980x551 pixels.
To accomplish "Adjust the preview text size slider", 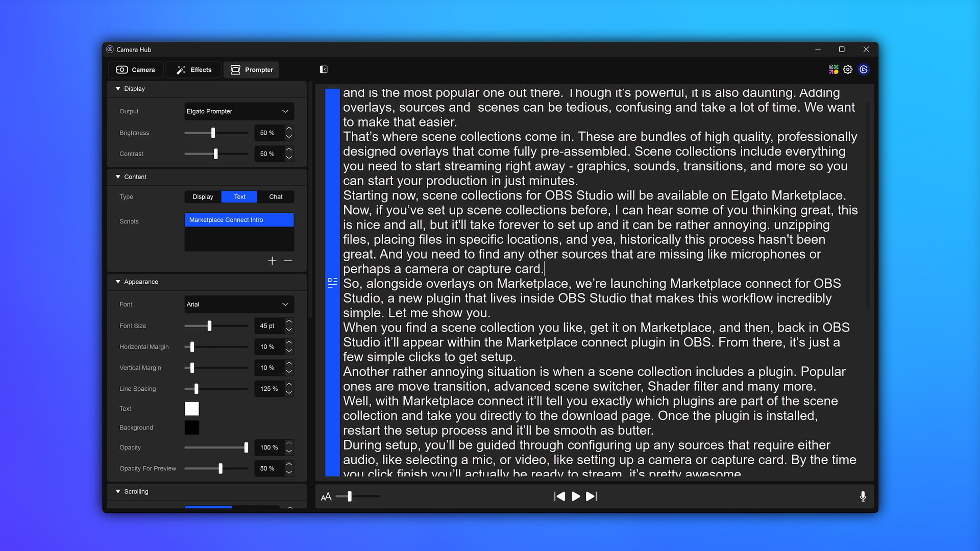I will [358, 496].
